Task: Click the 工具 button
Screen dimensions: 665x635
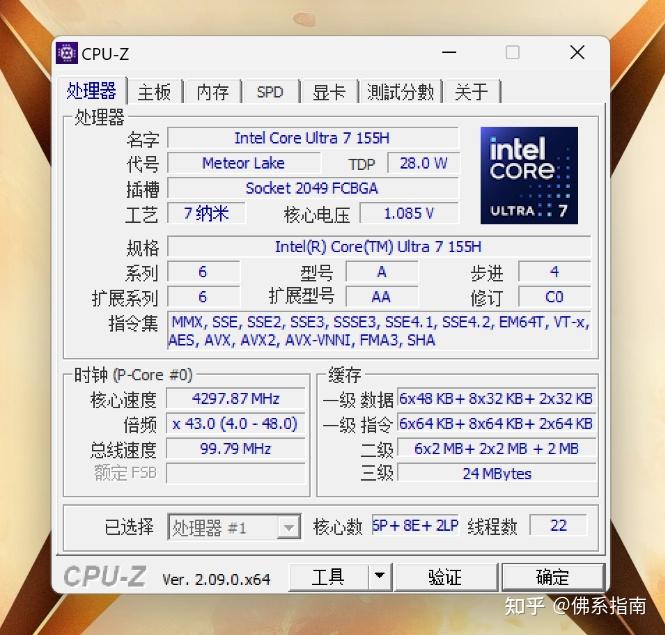Action: tap(328, 576)
